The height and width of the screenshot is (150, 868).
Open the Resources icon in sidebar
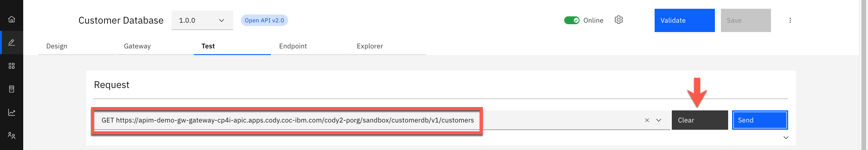point(11,89)
